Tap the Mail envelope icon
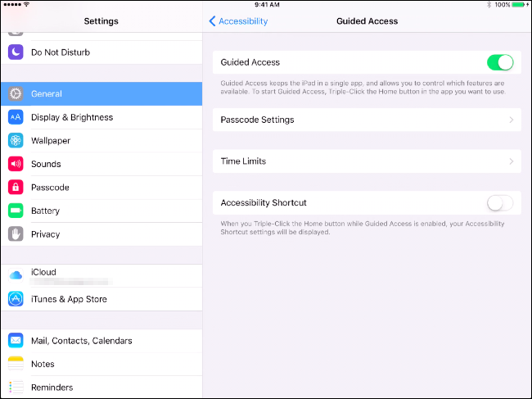This screenshot has height=399, width=532. [x=16, y=341]
